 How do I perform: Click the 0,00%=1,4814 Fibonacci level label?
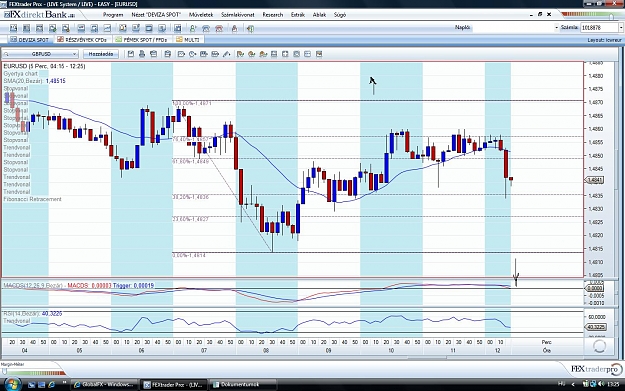tap(189, 255)
